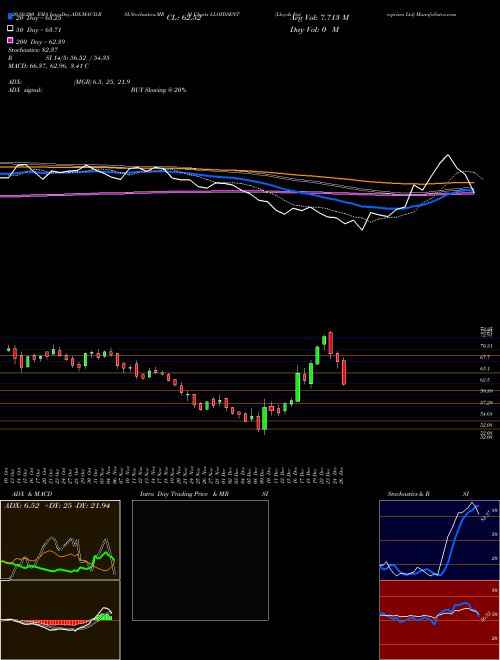Image resolution: width=500 pixels, height=660 pixels.
Task: Click the tallest green candlestick near chart bottom
Action: (x=264, y=418)
